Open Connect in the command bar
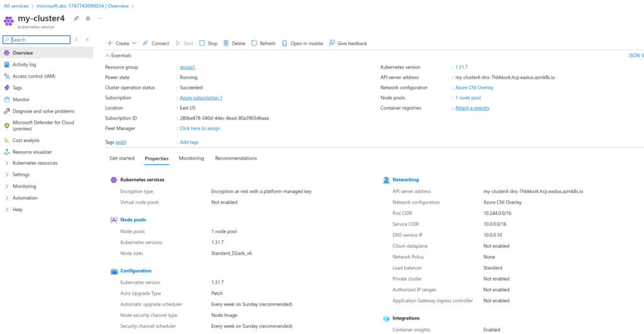 [x=155, y=43]
